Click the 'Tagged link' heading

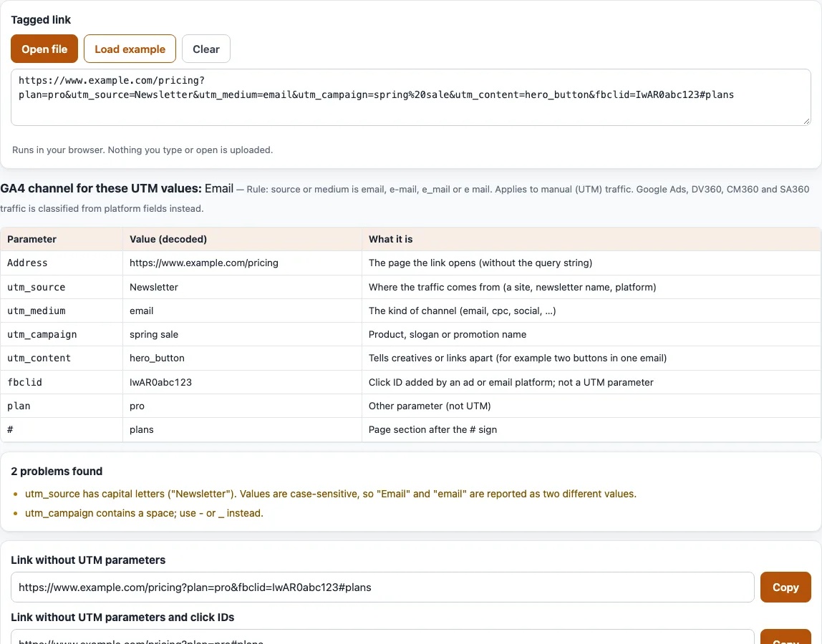41,20
